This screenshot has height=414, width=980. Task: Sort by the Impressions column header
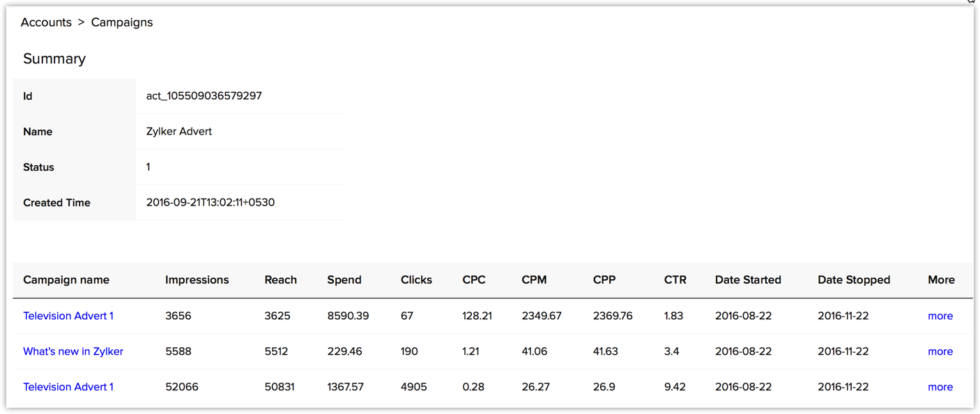click(197, 279)
